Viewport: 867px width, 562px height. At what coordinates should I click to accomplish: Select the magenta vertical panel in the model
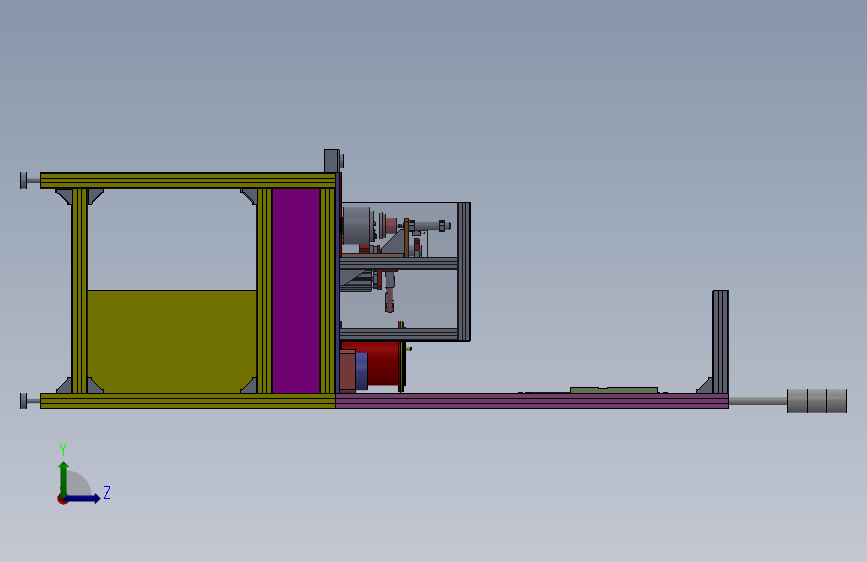296,291
